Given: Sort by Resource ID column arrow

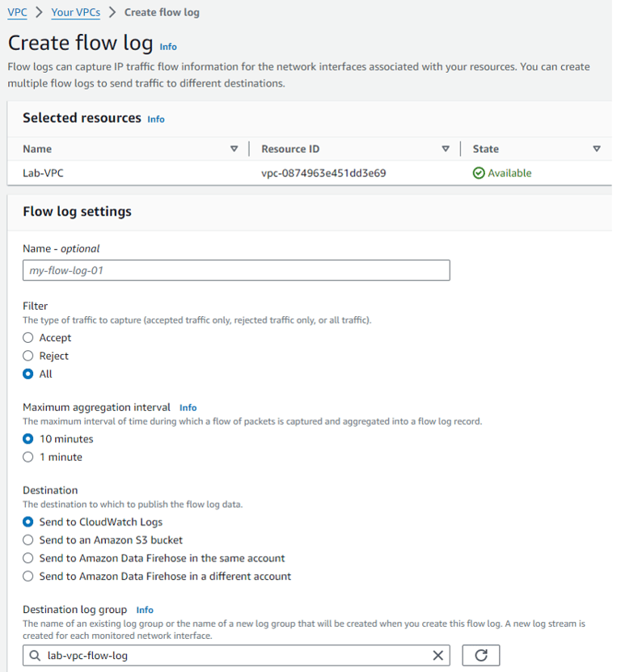Looking at the screenshot, I should [x=446, y=149].
